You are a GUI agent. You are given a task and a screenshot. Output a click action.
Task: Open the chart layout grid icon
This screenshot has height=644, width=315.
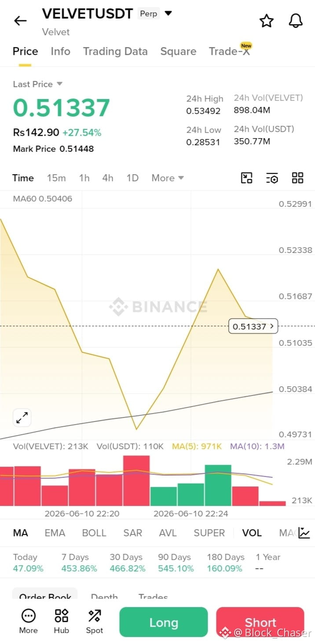coord(298,178)
